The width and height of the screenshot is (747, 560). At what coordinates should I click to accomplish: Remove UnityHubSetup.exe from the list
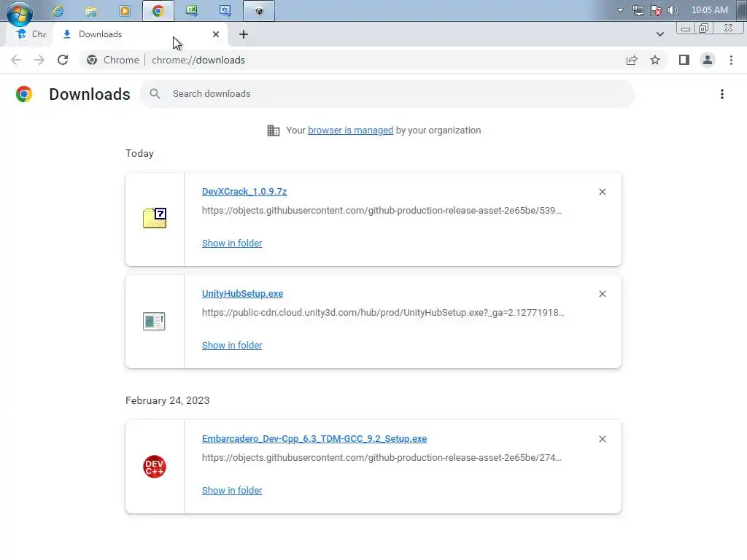pos(602,294)
